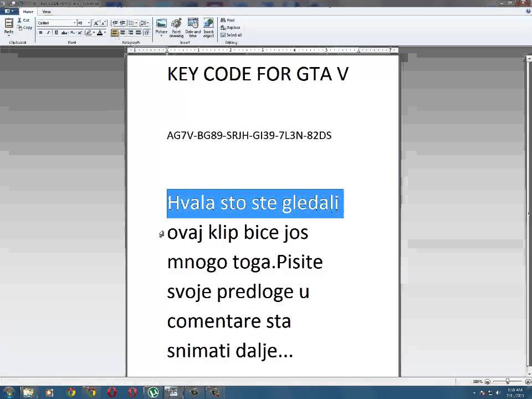Click the line mnogo toga.Pisite
The height and width of the screenshot is (399, 532).
(244, 262)
